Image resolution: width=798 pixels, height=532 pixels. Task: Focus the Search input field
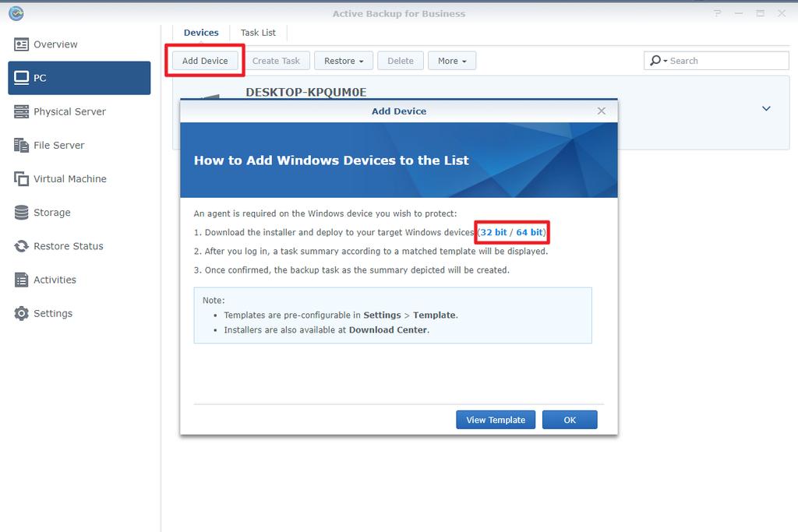(x=716, y=61)
